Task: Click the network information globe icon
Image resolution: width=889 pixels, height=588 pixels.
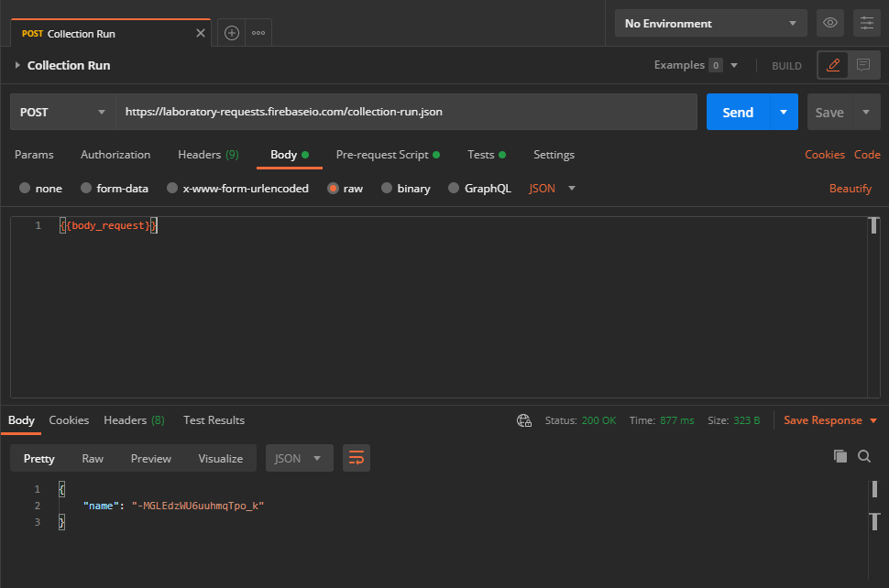Action: [x=524, y=420]
